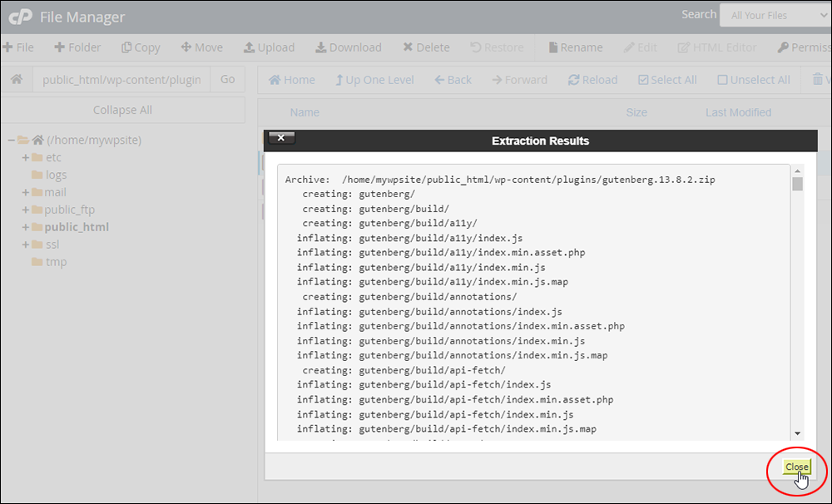Viewport: 832px width, 504px height.
Task: Select the logs folder in tree
Action: 56,175
